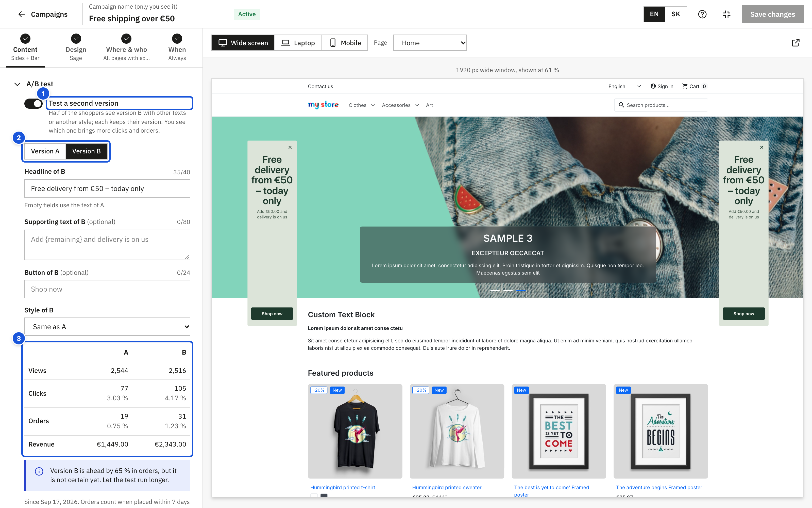Open the English language dropdown in preview
Viewport: 812px width, 508px height.
[x=624, y=86]
